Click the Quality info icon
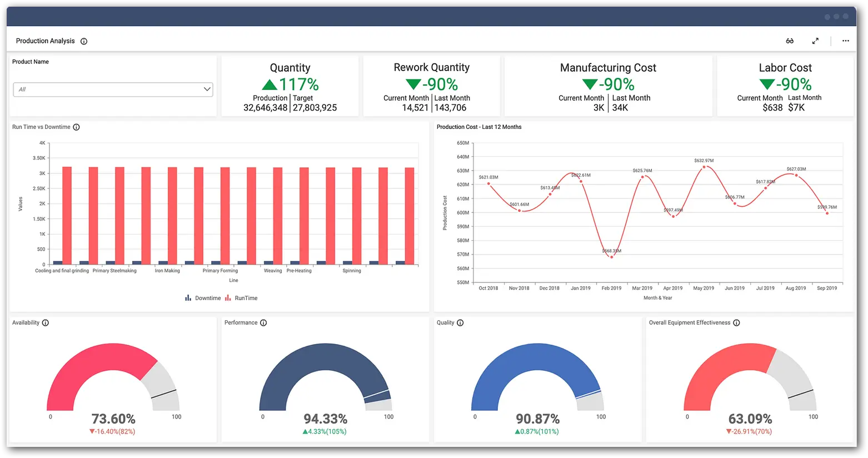 coord(460,323)
